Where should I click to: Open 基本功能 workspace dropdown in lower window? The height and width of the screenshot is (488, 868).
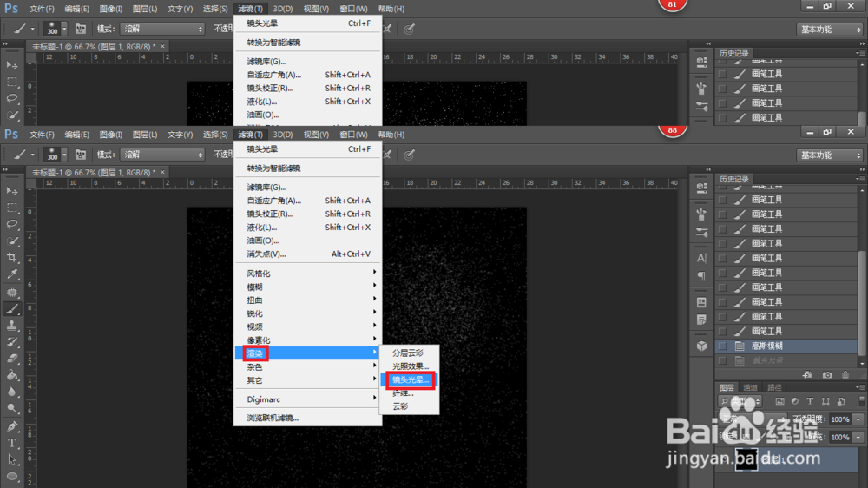(830, 155)
